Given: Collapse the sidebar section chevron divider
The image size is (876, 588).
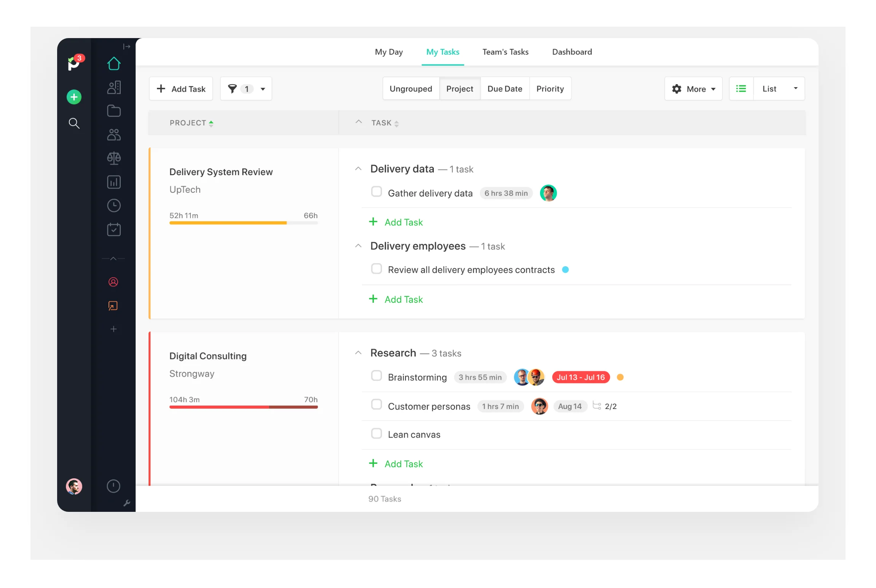Looking at the screenshot, I should [x=113, y=259].
